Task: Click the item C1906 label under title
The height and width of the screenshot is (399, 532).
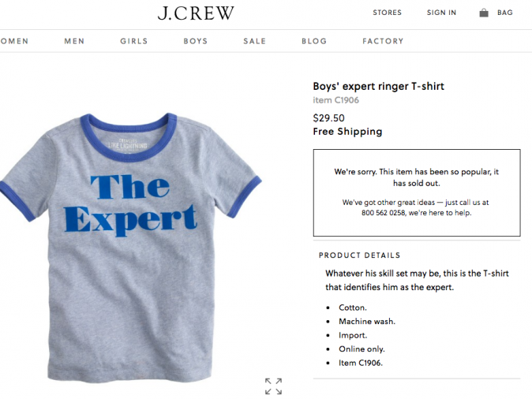Action: click(x=336, y=100)
